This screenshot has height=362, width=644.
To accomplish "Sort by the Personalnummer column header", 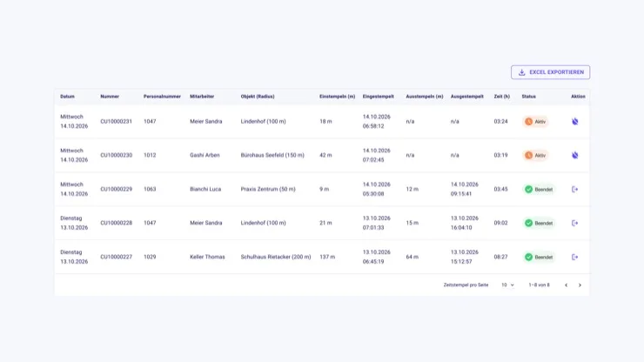I will pos(162,97).
